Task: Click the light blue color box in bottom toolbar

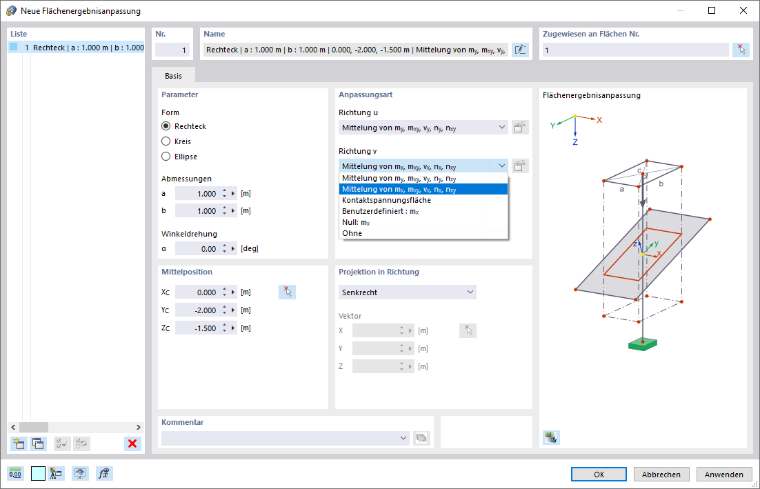Action: [38, 473]
